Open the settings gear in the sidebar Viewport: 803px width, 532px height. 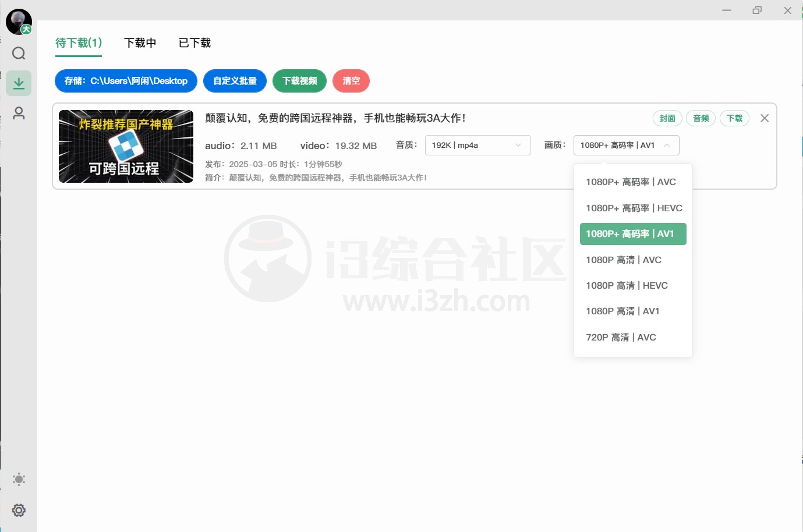[x=19, y=510]
